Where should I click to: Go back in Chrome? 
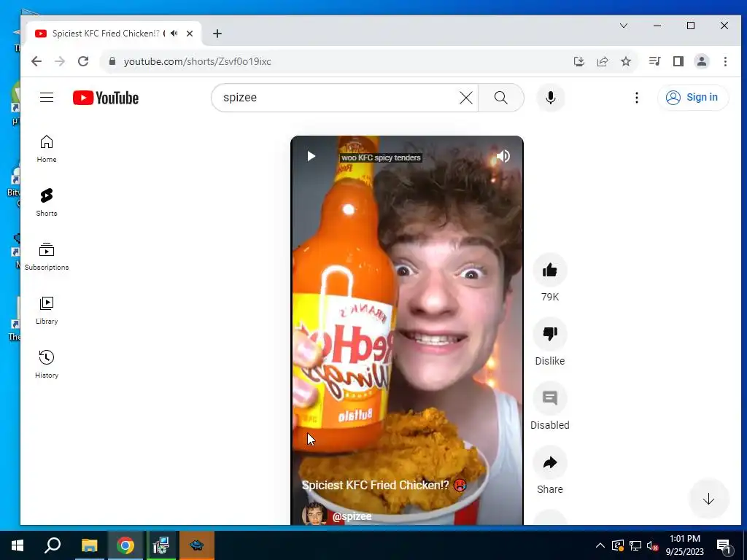point(36,61)
